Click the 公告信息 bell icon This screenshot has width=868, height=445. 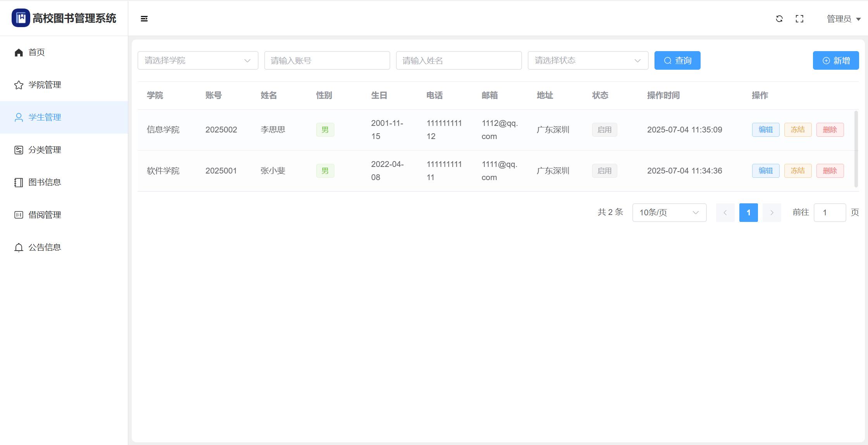(x=19, y=247)
